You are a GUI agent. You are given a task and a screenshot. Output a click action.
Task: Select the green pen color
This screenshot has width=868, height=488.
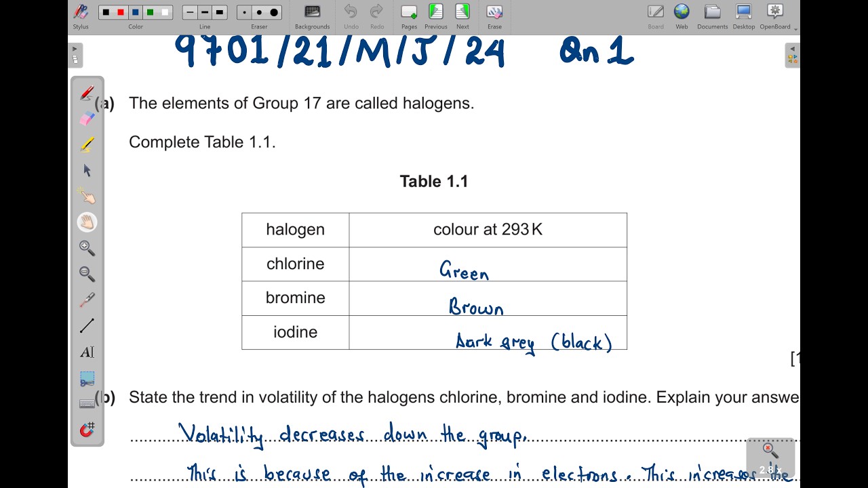pyautogui.click(x=151, y=12)
